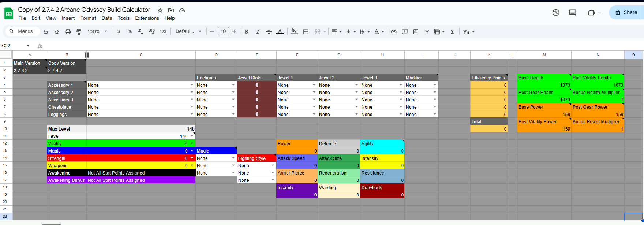Toggle bold formatting

pyautogui.click(x=247, y=32)
